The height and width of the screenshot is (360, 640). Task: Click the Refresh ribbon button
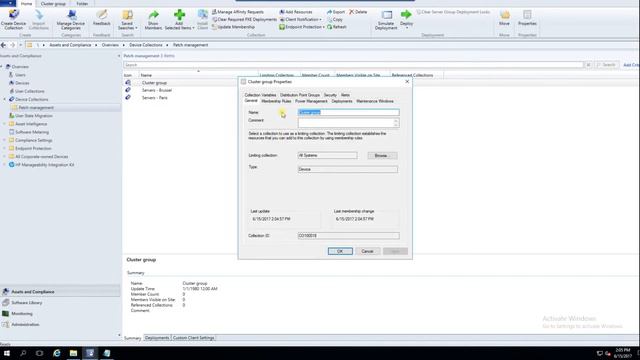point(337,27)
